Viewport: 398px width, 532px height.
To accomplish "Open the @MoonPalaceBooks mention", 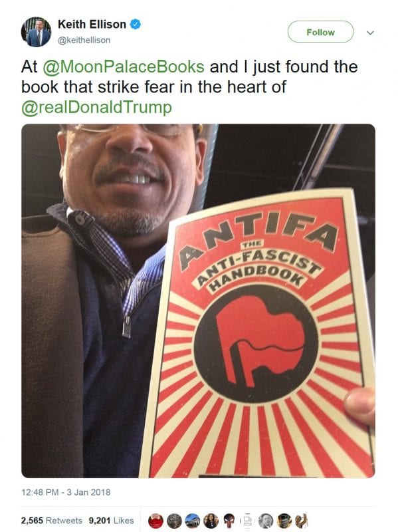I will [123, 67].
